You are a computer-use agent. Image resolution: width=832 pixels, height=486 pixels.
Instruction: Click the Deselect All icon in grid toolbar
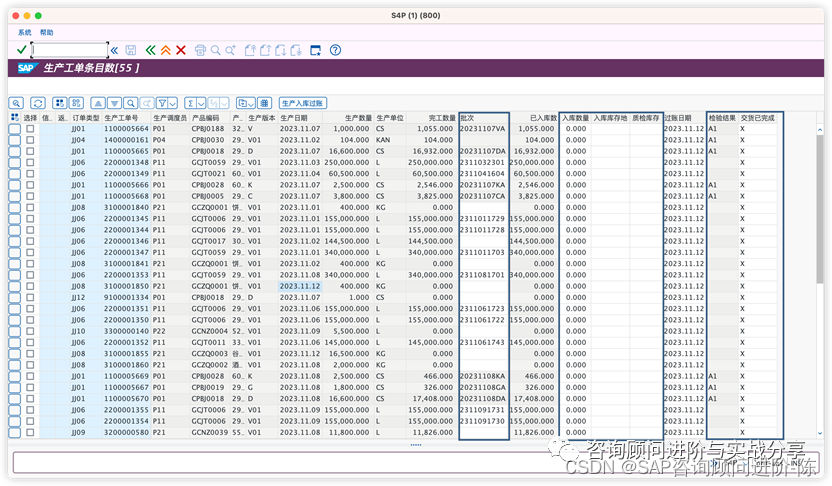76,103
